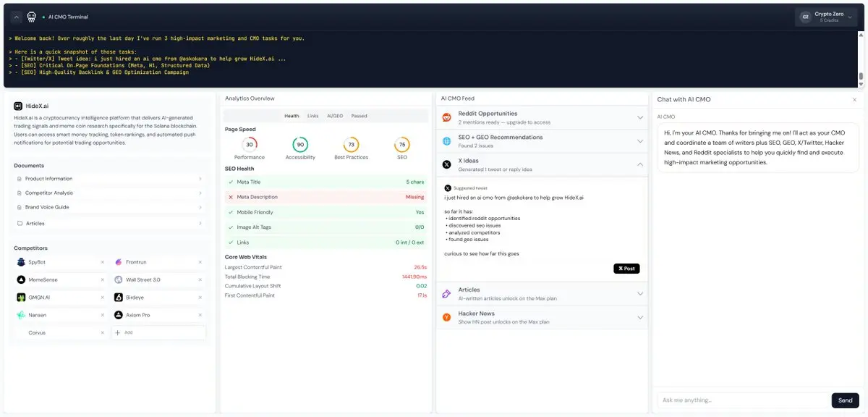This screenshot has height=417, width=868.
Task: Click the Image Alt Tags row
Action: click(325, 227)
